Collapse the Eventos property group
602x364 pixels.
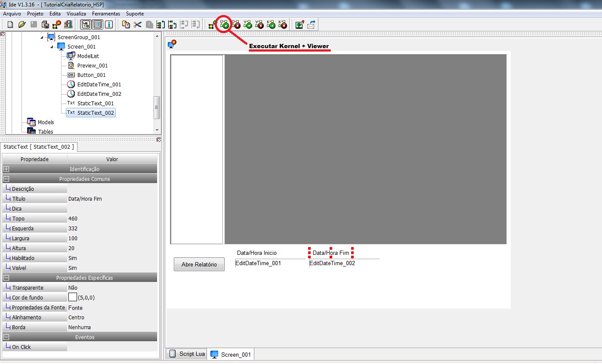click(6, 337)
